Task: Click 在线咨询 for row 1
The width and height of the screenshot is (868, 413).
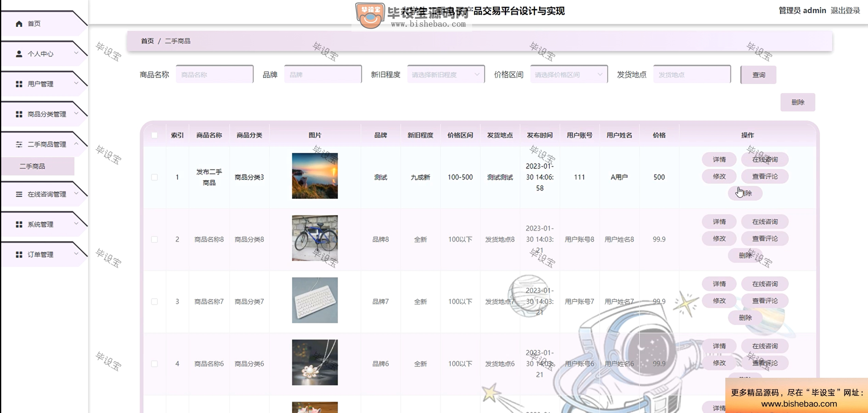Action: (x=765, y=159)
